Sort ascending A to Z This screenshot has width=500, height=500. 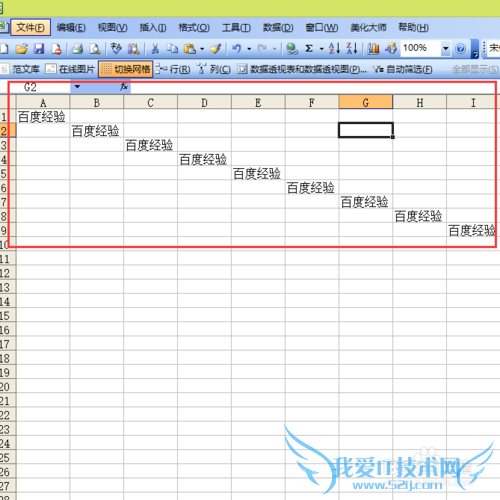tap(334, 49)
